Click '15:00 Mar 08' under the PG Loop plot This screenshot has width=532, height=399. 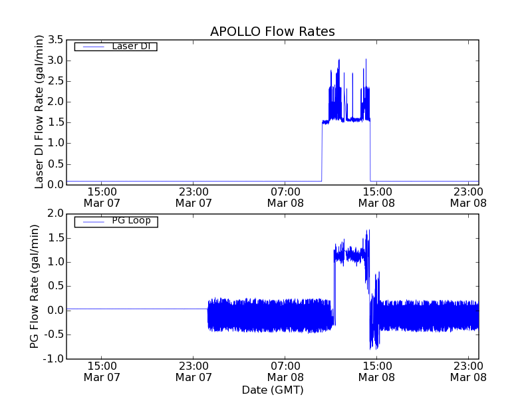pos(376,372)
